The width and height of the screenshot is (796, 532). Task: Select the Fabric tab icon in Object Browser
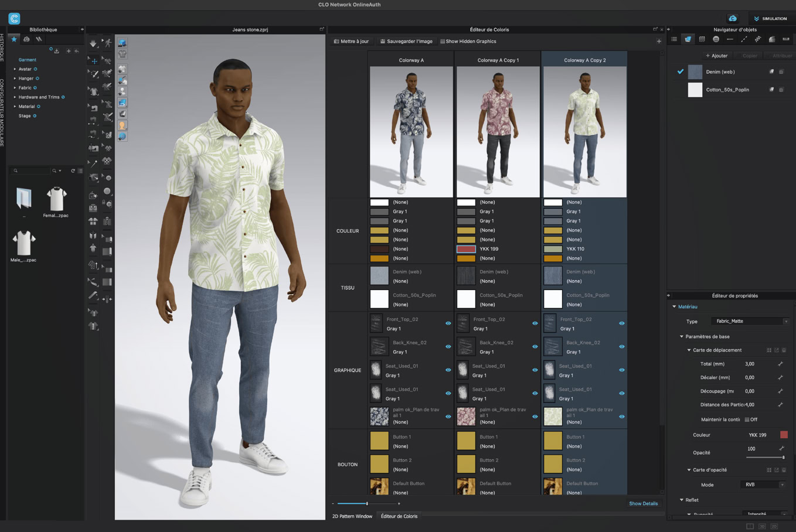(688, 39)
